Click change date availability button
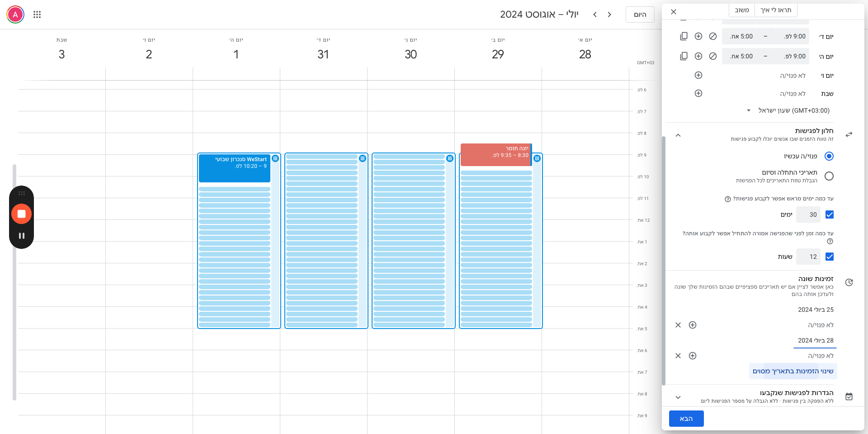Image resolution: width=868 pixels, height=434 pixels. pyautogui.click(x=793, y=371)
